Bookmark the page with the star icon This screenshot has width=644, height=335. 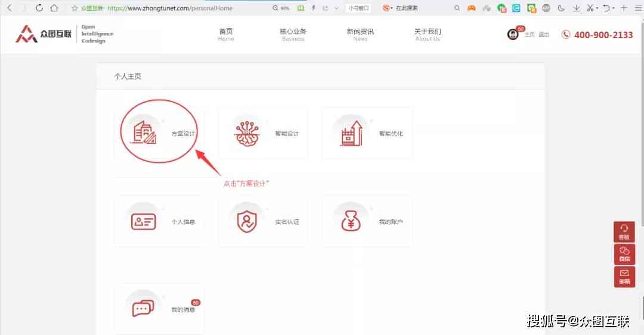click(x=75, y=8)
